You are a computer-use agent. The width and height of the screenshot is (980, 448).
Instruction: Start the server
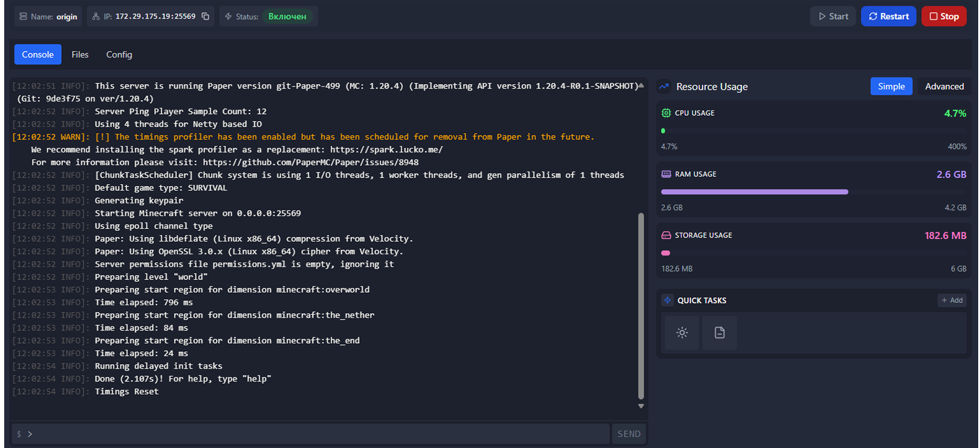coord(833,16)
